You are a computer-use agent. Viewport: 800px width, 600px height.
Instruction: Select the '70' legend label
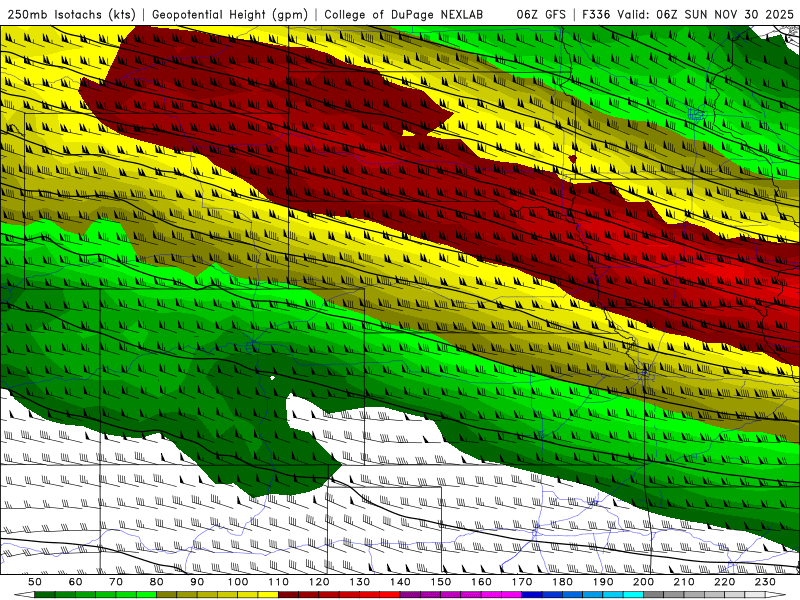click(x=116, y=582)
